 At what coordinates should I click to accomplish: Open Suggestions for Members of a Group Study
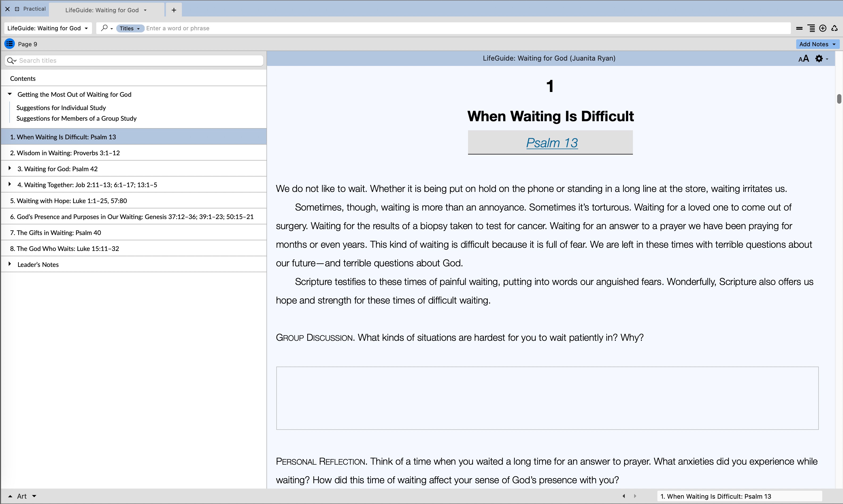point(76,118)
